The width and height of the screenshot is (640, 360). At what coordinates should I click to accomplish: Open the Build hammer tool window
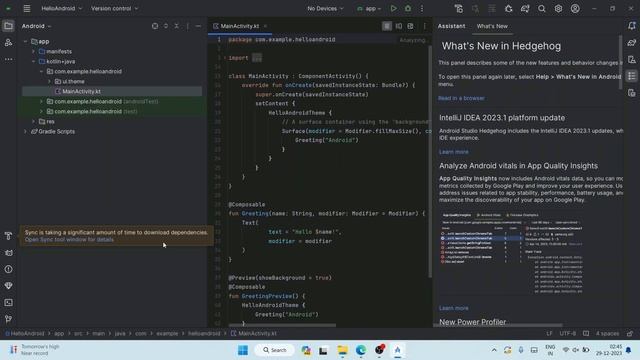point(8,236)
